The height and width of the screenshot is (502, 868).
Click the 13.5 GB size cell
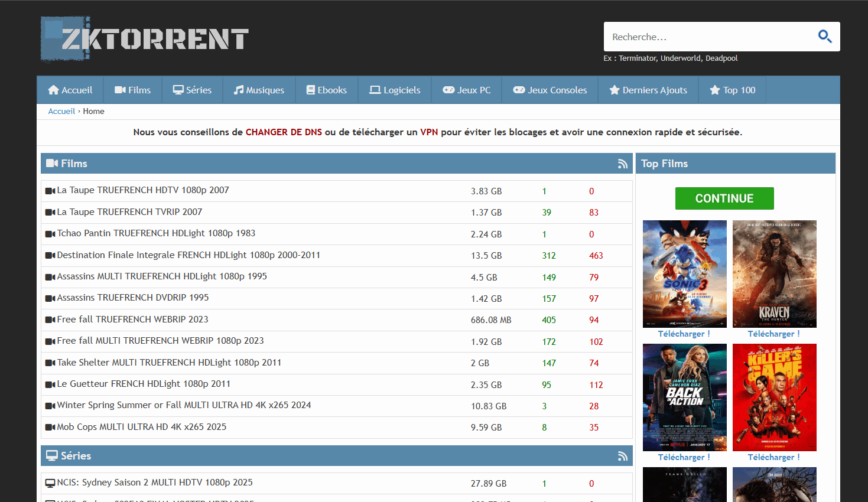[x=487, y=256]
